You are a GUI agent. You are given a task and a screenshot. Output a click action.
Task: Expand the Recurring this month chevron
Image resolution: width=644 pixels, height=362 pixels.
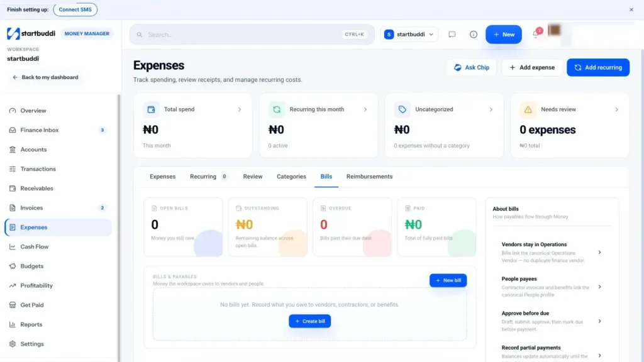[x=365, y=109]
